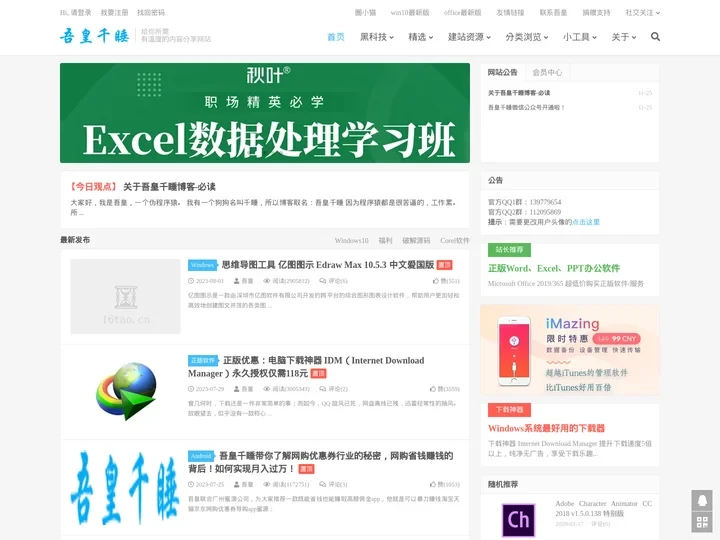This screenshot has height=540, width=720.
Task: Open the 网购优惠券行业的秘密 post title
Action: pyautogui.click(x=321, y=462)
